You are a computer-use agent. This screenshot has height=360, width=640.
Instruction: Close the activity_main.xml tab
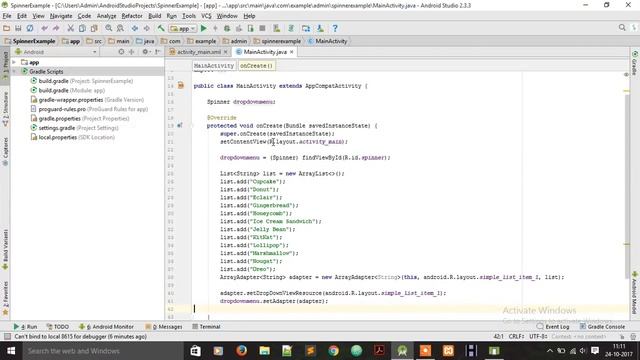(x=225, y=52)
